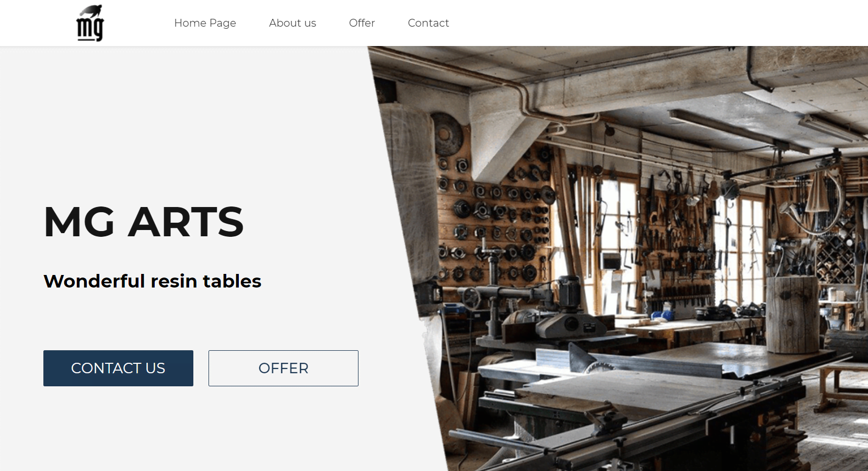Screen dimensions: 868x471
Task: Click the MG turtle logo
Action: 90,23
